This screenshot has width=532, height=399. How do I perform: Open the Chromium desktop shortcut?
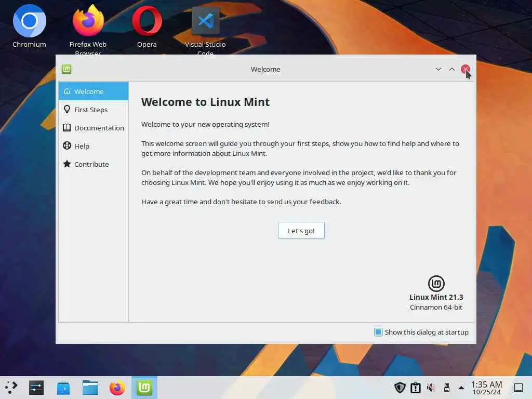pyautogui.click(x=29, y=26)
